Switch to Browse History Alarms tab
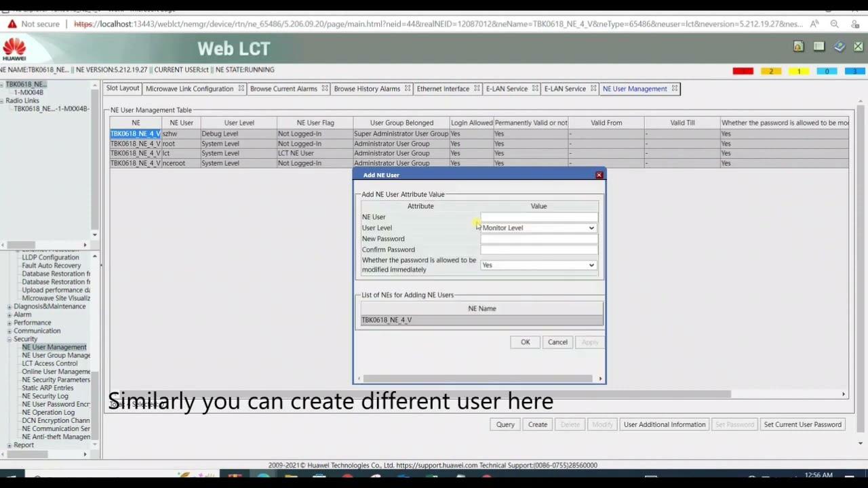This screenshot has width=868, height=488. pos(367,89)
